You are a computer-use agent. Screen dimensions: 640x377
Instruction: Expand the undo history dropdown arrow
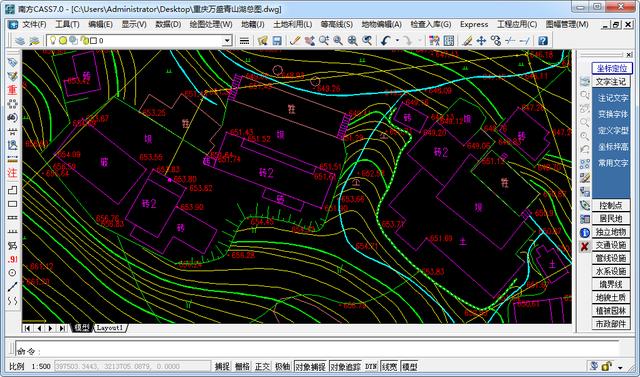coord(397,40)
